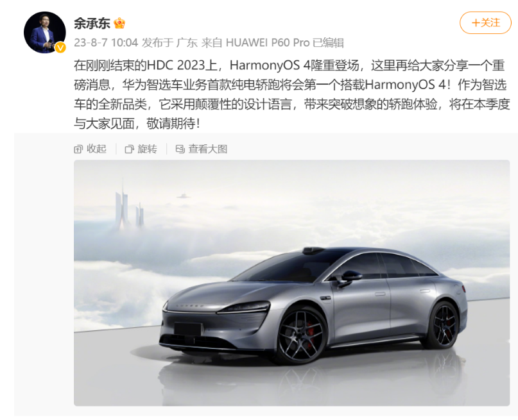Image resolution: width=518 pixels, height=420 pixels.
Task: Click the 发布于 广东 location text
Action: click(x=169, y=42)
